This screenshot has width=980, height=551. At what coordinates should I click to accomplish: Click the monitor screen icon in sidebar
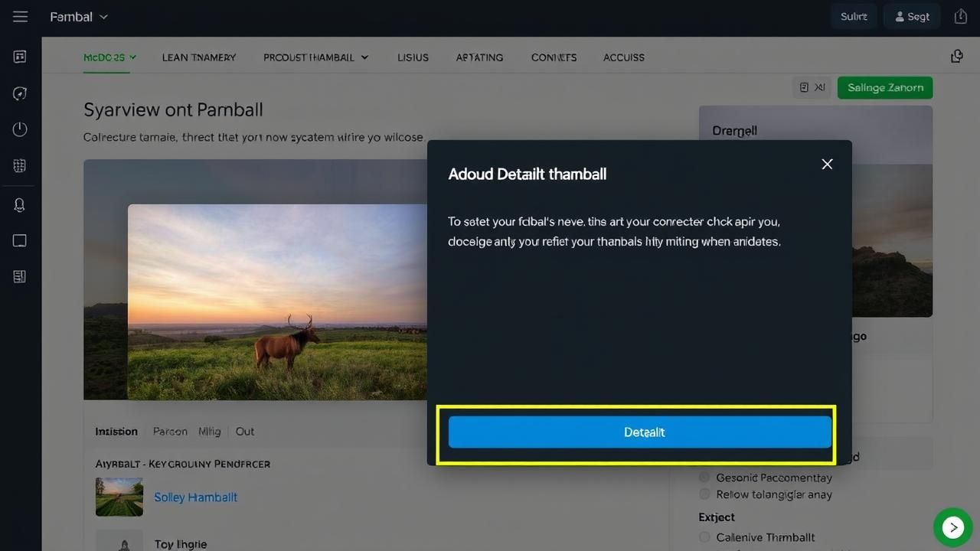coord(20,241)
